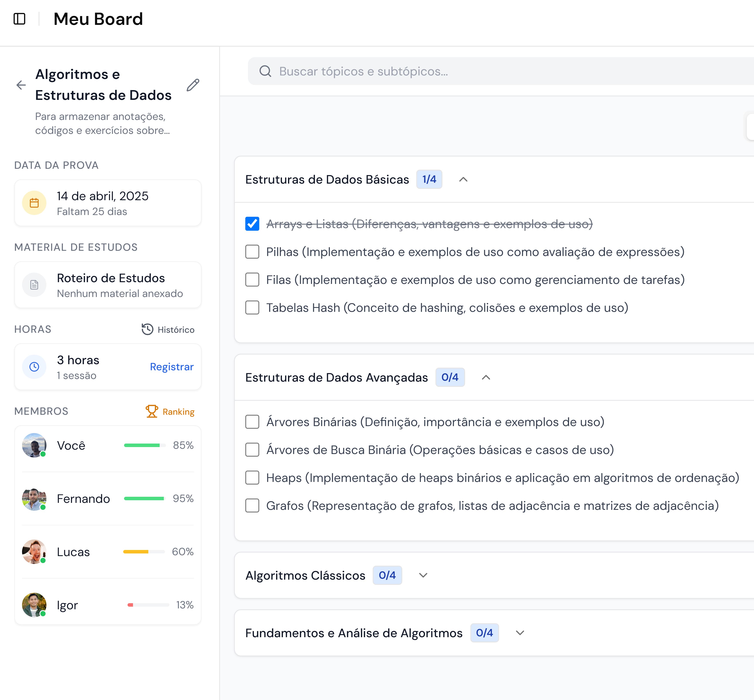
Task: Click Fundamentos e Análise de Algoritmos title
Action: tap(354, 633)
